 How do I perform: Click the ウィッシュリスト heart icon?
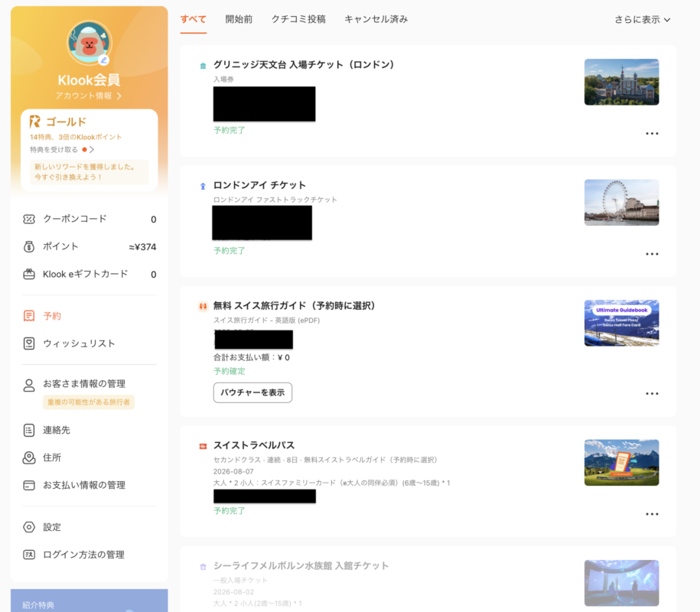coord(29,343)
